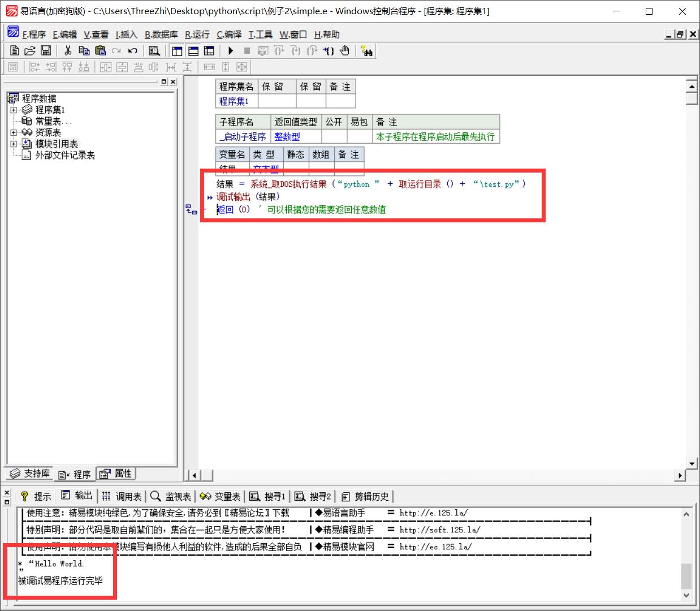The image size is (700, 611).
Task: Toggle the combined panels layout icon
Action: (x=209, y=51)
